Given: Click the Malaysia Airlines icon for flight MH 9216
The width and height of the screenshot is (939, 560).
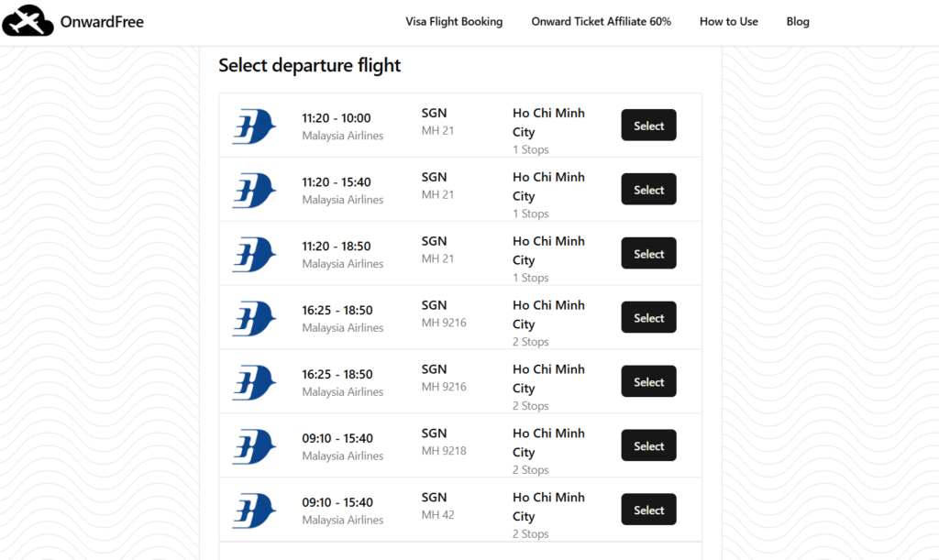Looking at the screenshot, I should 253,318.
